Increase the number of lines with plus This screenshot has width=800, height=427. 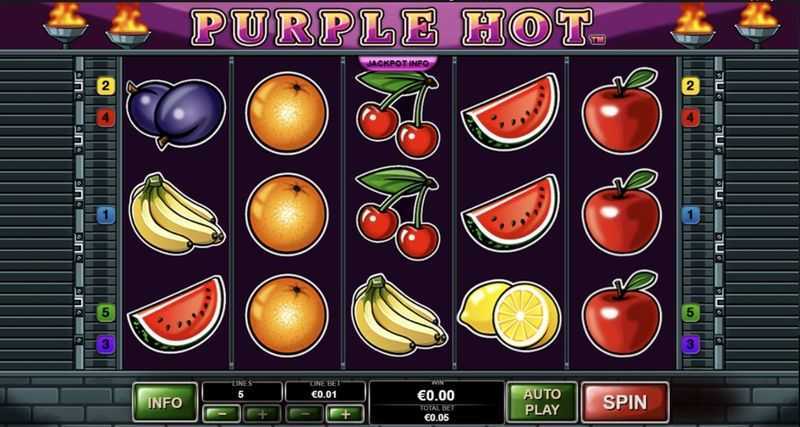click(262, 413)
